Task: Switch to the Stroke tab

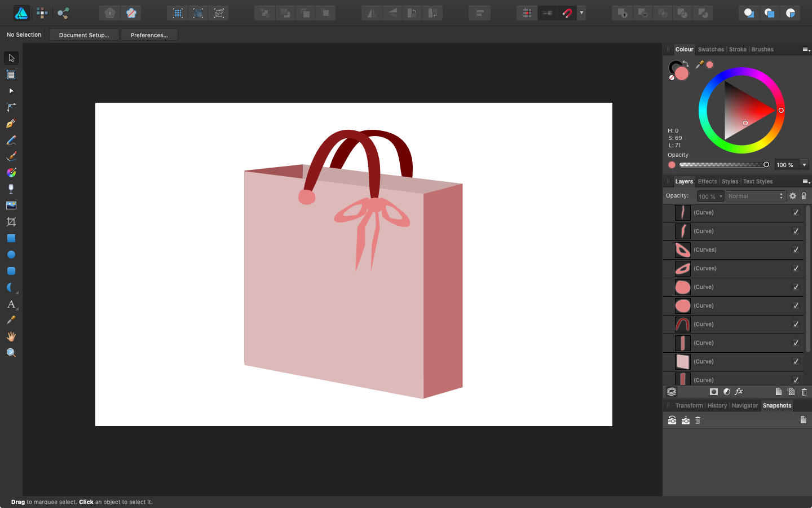Action: point(738,49)
